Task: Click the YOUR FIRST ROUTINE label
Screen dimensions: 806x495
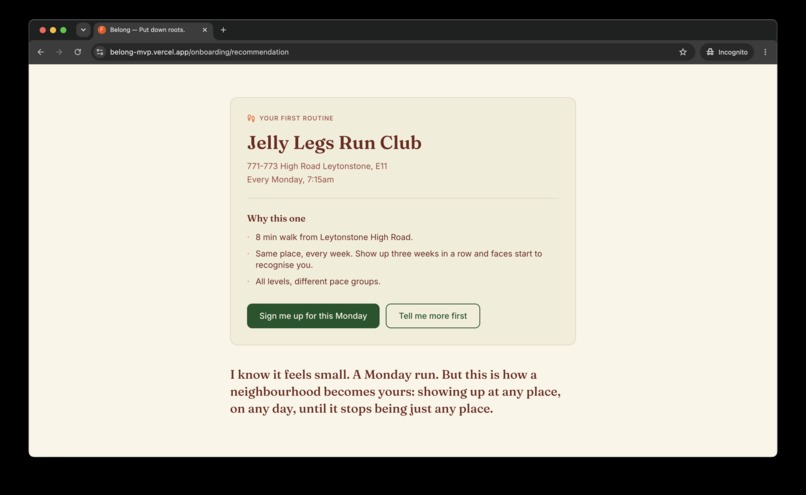Action: pyautogui.click(x=297, y=118)
